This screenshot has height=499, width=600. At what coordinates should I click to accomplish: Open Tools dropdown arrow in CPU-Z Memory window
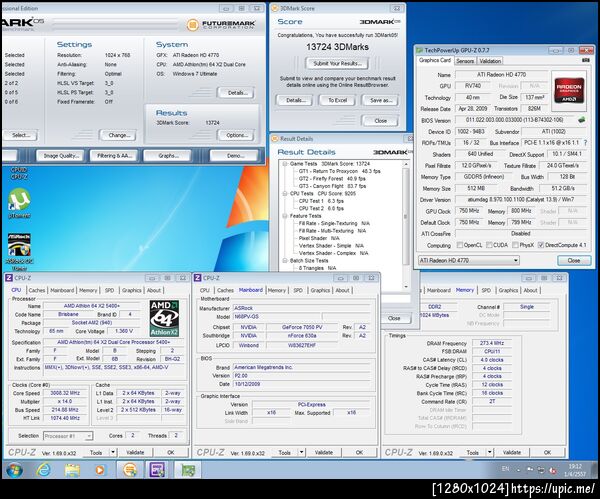(490, 452)
